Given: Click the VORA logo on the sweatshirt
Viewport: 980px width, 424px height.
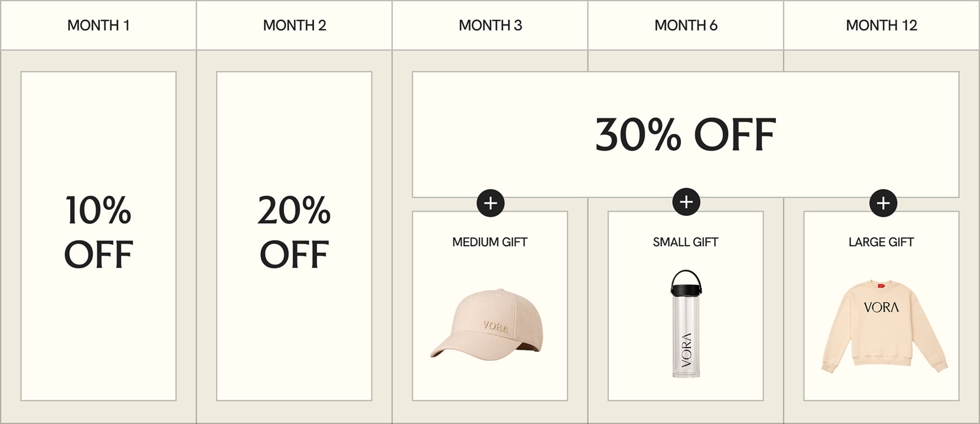Looking at the screenshot, I should pos(881,307).
